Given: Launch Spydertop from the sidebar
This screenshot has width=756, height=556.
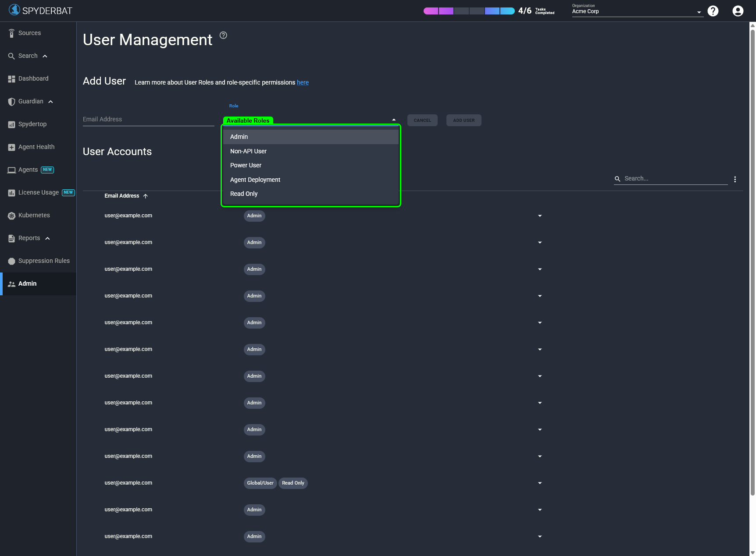Looking at the screenshot, I should point(32,124).
